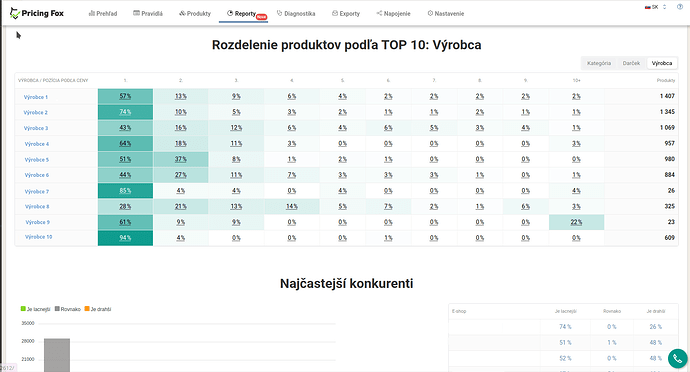Open the Pravidlá menu tab
This screenshot has width=690, height=372.
coord(148,14)
